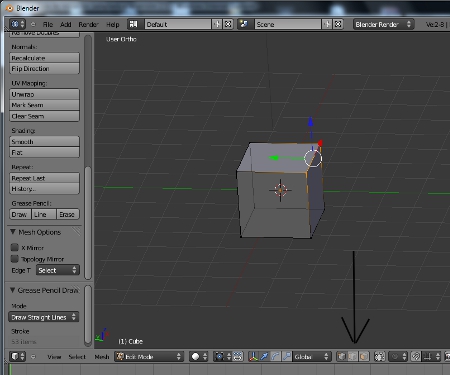Enable the Topology Mirror checkbox
Image resolution: width=450 pixels, height=375 pixels.
tap(14, 259)
